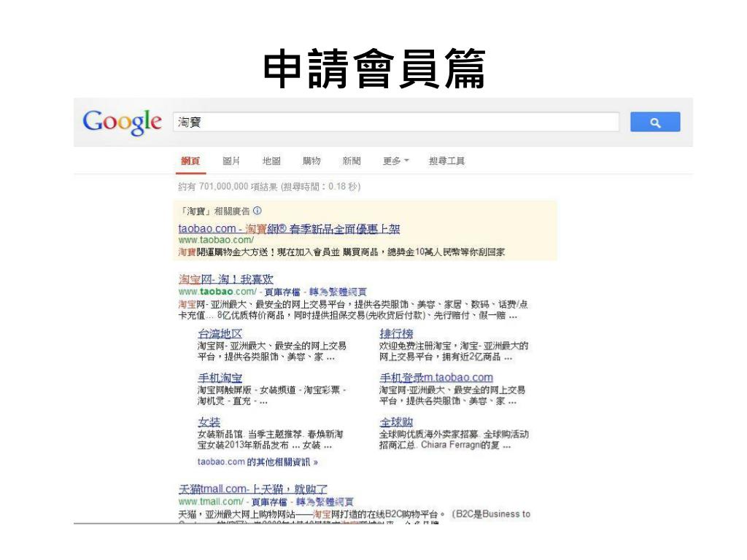Switch to the 地圖 tab
Image resolution: width=747 pixels, height=560 pixels.
(271, 161)
